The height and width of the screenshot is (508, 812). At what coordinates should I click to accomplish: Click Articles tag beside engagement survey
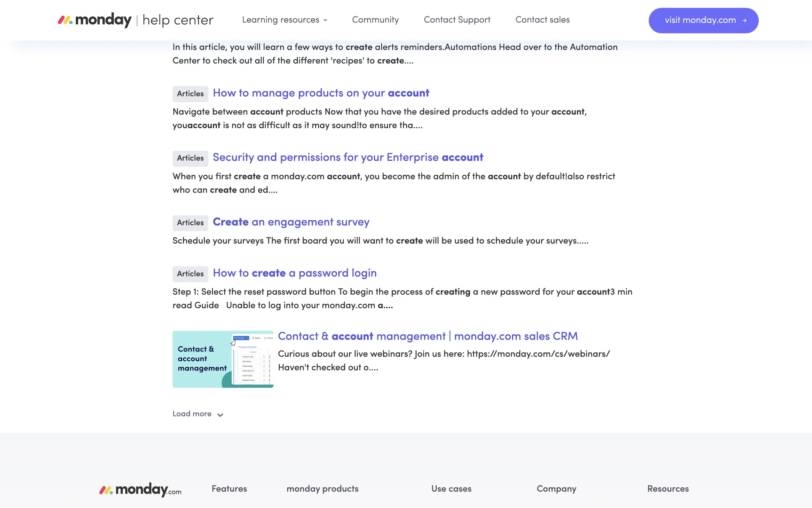pos(190,223)
